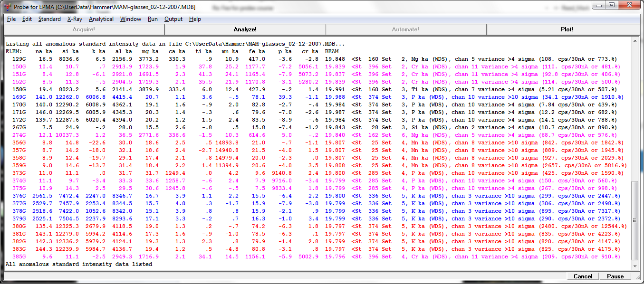Open the Output menu
This screenshot has width=644, height=285.
(173, 19)
